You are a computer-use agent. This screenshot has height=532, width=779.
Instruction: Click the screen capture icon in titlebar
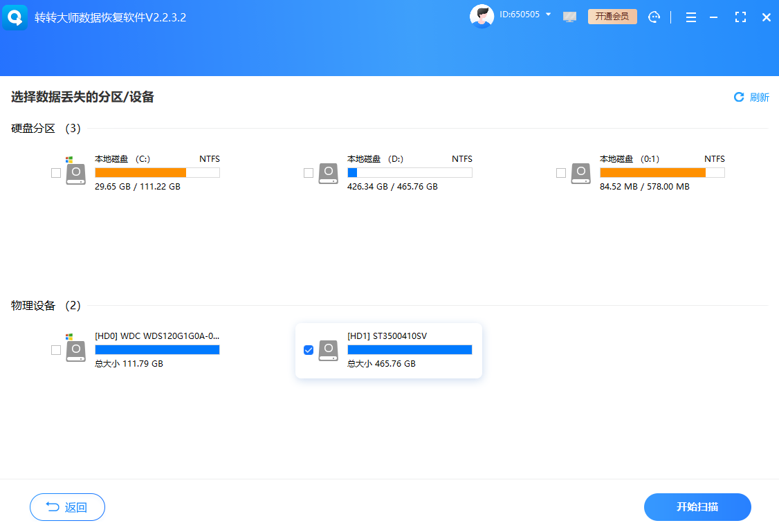coord(569,16)
